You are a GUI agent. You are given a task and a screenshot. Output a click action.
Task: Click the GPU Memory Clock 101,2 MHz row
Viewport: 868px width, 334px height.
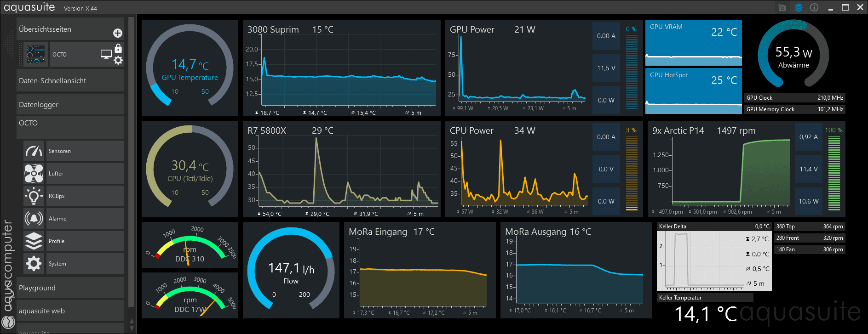click(795, 109)
